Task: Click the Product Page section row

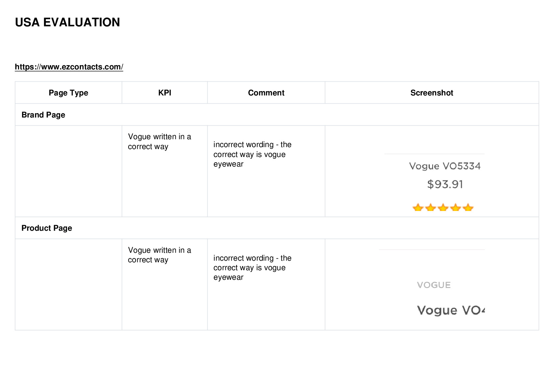Action: tap(277, 228)
